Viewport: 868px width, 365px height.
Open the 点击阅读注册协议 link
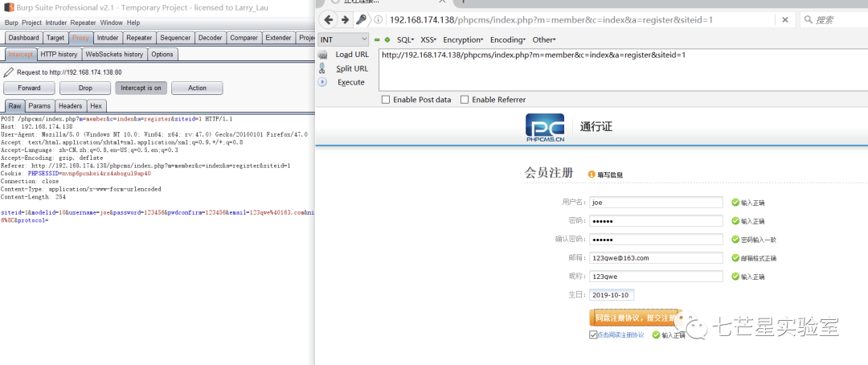tap(620, 335)
